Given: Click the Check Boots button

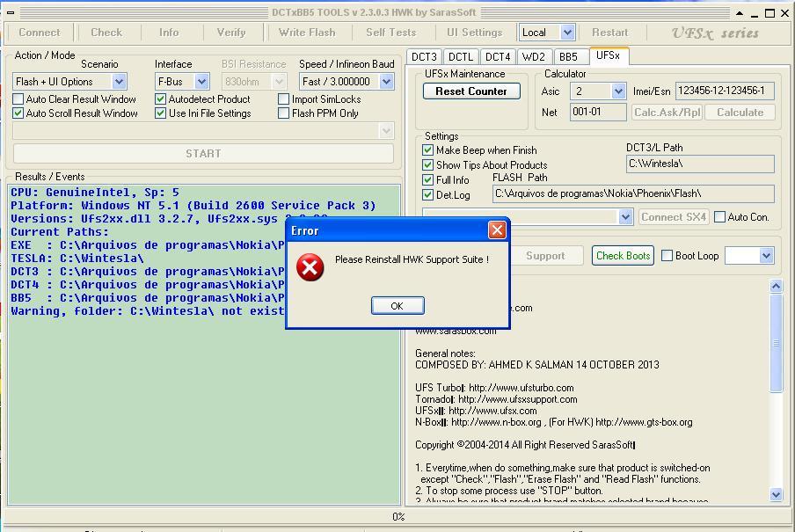Looking at the screenshot, I should [624, 256].
